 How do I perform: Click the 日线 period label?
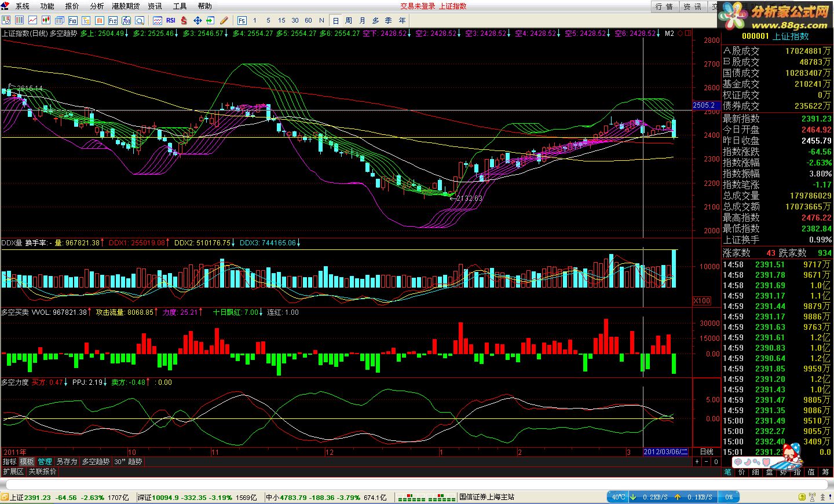tap(707, 452)
